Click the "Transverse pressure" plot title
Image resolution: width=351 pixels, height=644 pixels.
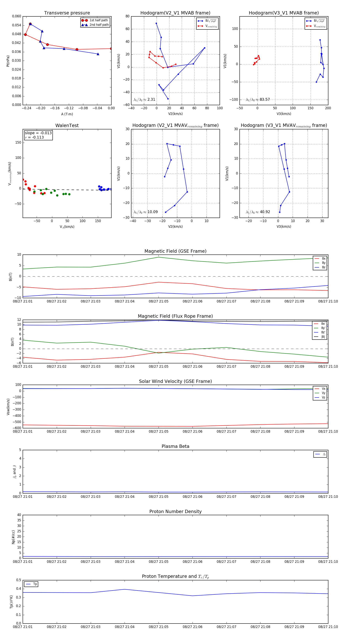(x=67, y=13)
